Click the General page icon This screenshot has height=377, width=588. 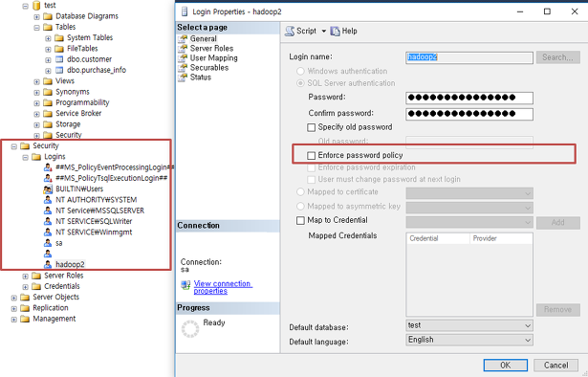[183, 38]
